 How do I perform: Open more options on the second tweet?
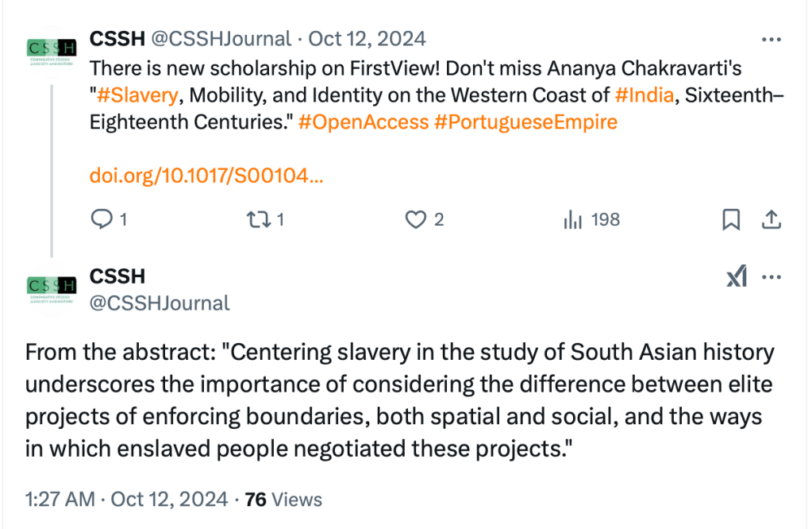point(772,277)
